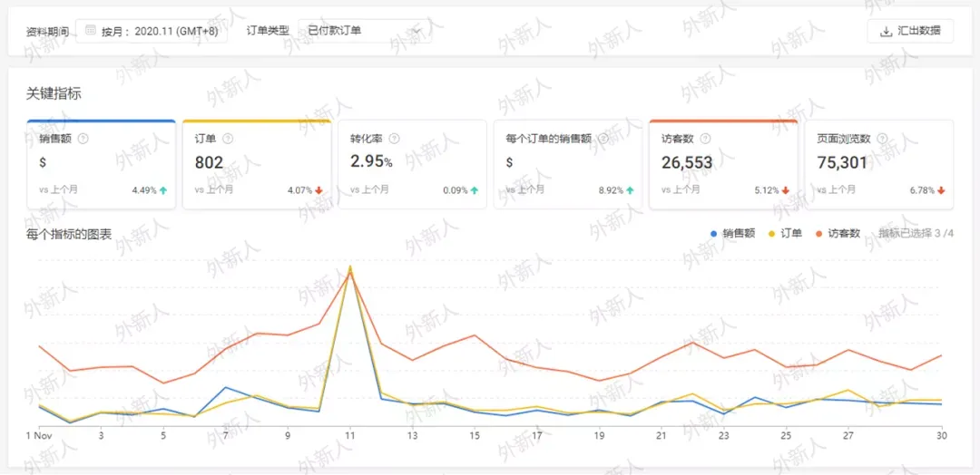The width and height of the screenshot is (980, 475).
Task: Toggle the 访客数 metric card
Action: 723,164
